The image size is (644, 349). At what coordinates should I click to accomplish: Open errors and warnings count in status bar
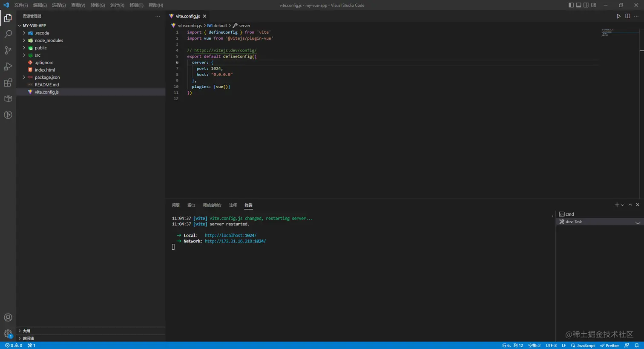[14, 346]
